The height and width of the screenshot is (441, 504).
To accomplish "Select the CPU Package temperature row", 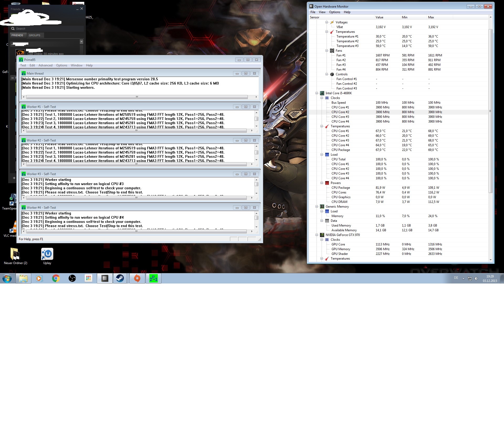I will (x=340, y=150).
